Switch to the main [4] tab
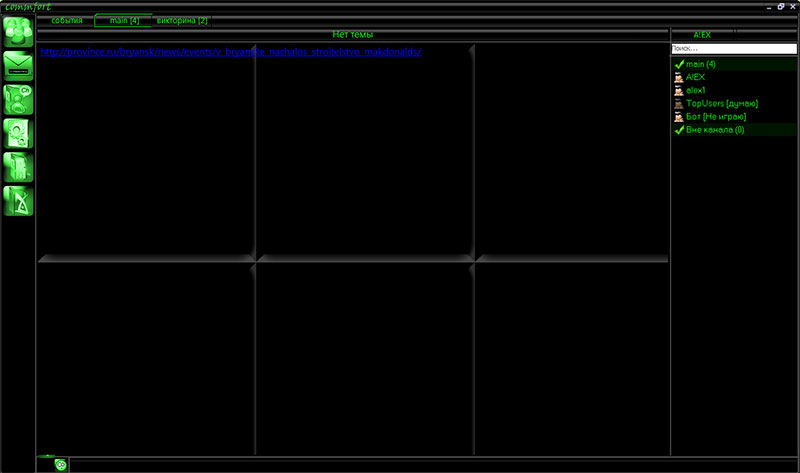 (124, 20)
